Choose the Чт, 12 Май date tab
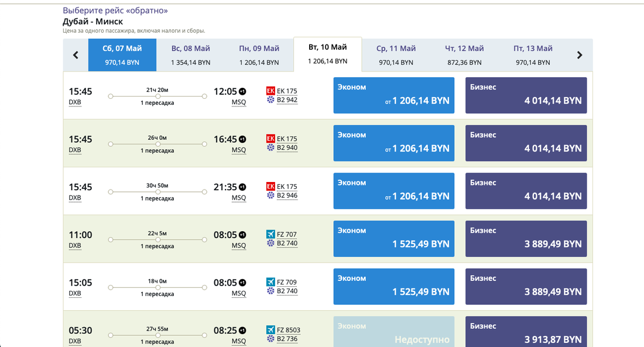This screenshot has height=347, width=644. [x=464, y=55]
